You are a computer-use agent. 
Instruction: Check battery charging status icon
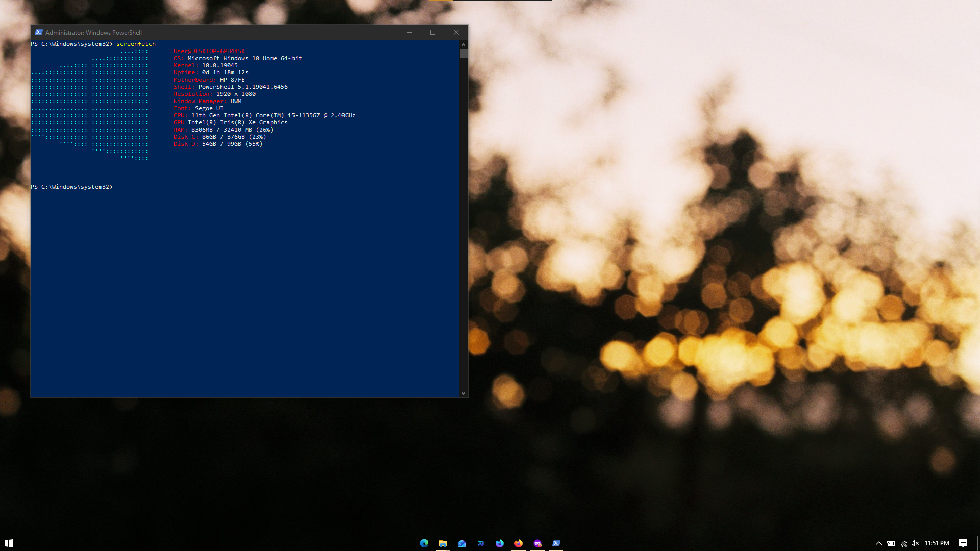tap(891, 543)
